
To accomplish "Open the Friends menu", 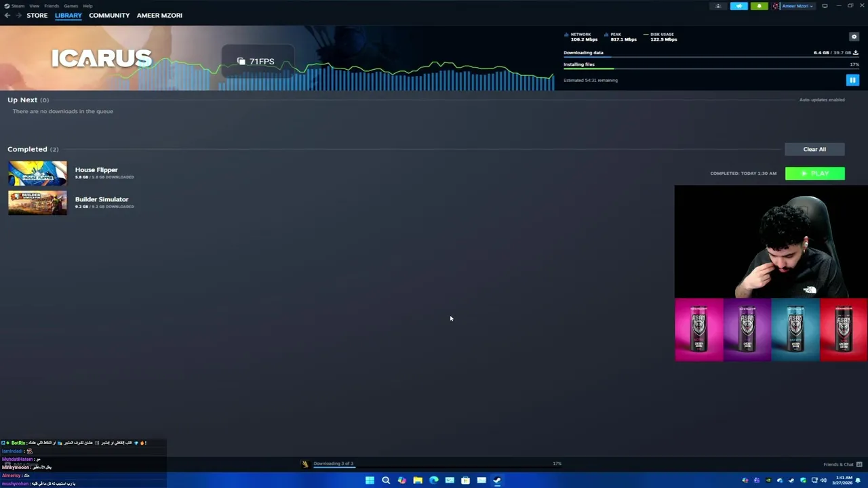I will point(52,5).
